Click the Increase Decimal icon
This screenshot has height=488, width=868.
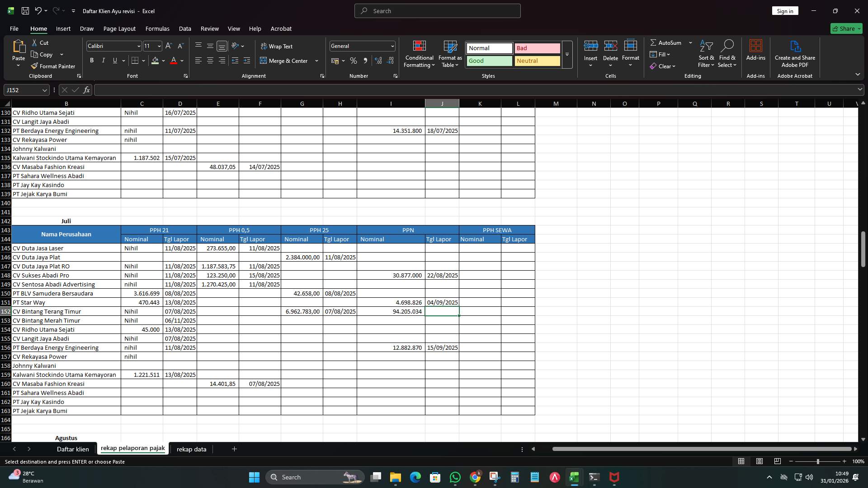point(378,61)
